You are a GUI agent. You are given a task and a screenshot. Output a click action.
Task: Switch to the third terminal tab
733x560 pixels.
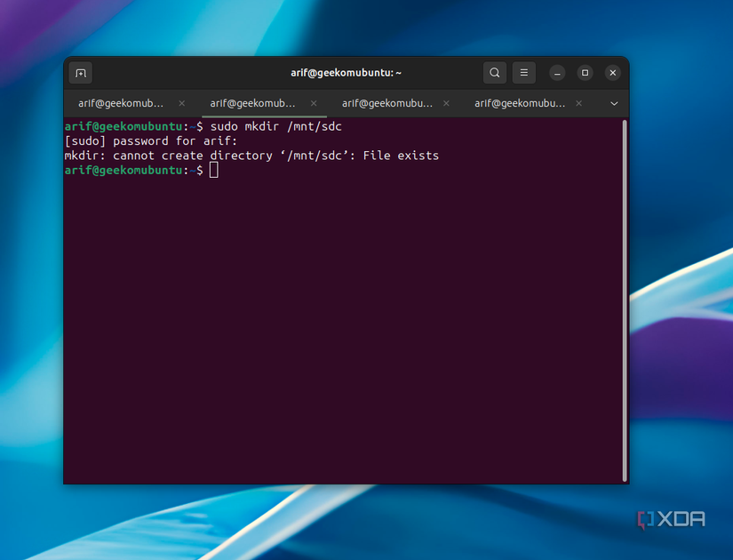tap(386, 102)
